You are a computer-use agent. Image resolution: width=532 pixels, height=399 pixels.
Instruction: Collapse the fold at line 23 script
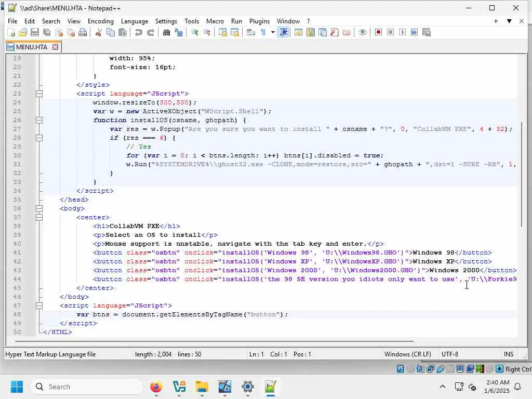pyautogui.click(x=39, y=94)
